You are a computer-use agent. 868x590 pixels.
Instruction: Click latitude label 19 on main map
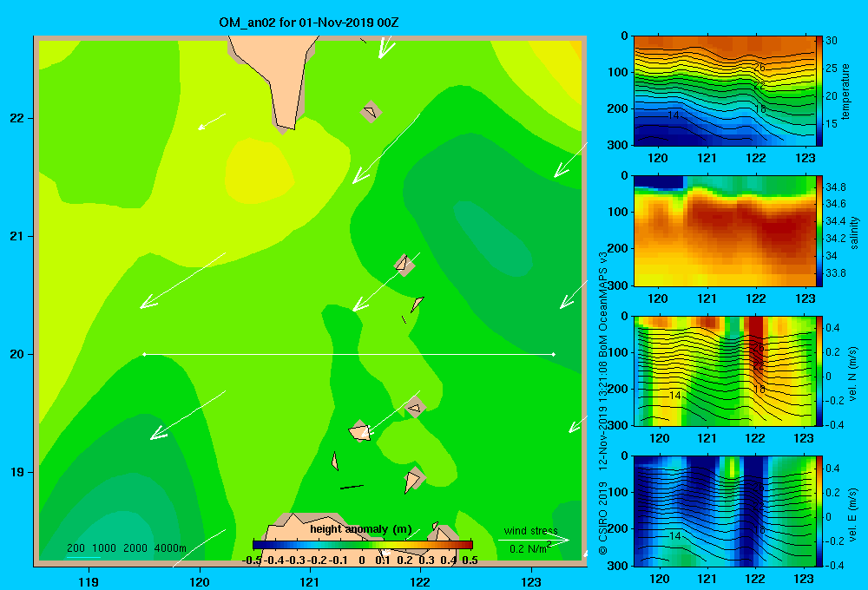17,472
